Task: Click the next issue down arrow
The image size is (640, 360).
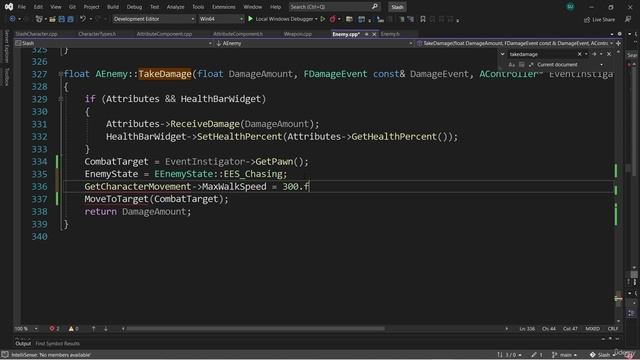Action: coord(106,329)
